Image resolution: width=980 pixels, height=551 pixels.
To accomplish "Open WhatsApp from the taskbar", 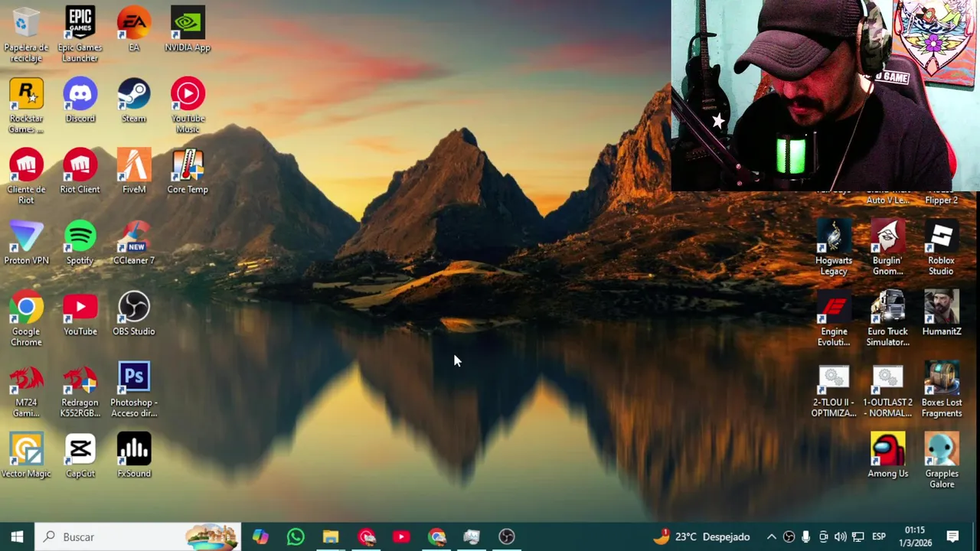I will (x=296, y=536).
